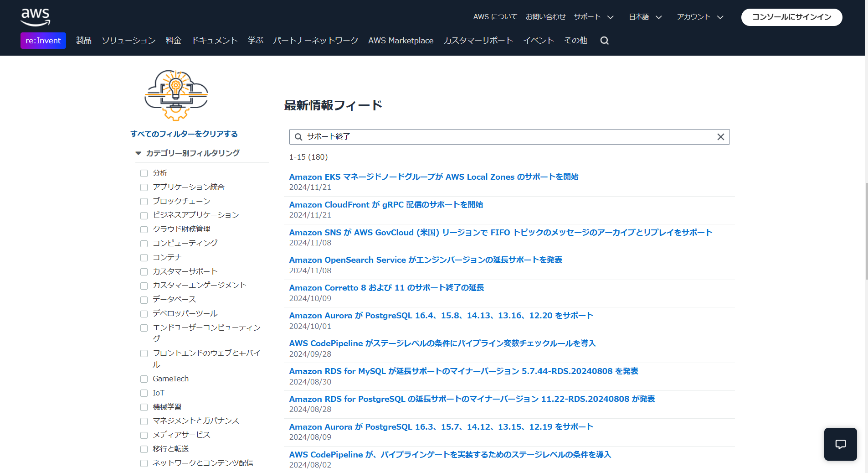Check the 分析 category checkbox

(144, 173)
